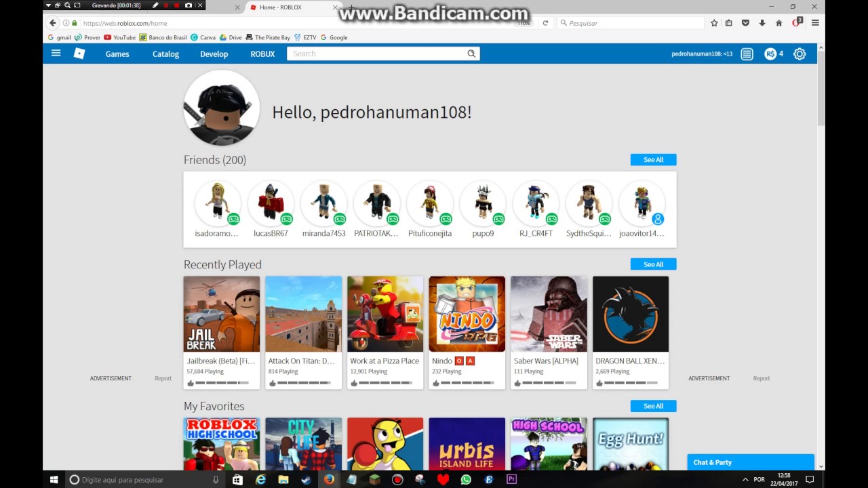Open Edge browser from the taskbar
This screenshot has width=868, height=488.
(x=260, y=479)
